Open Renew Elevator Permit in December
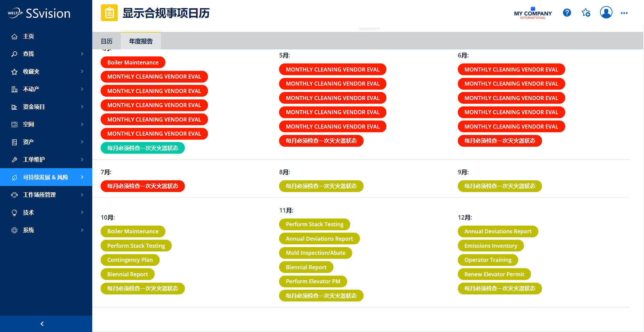 click(494, 274)
